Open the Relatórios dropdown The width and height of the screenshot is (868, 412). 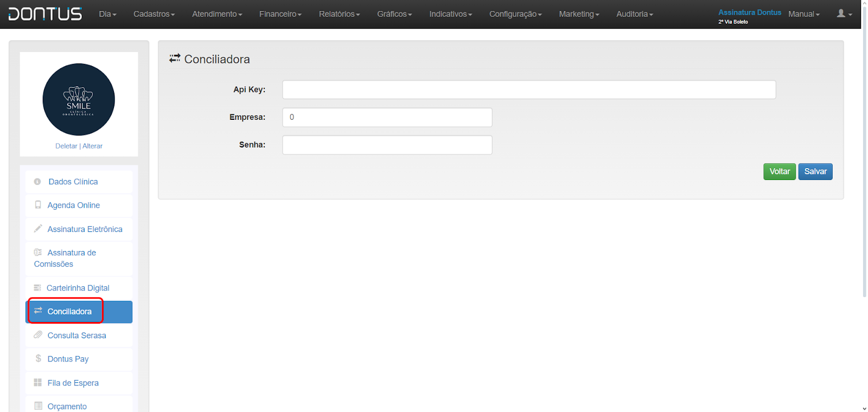(x=339, y=14)
